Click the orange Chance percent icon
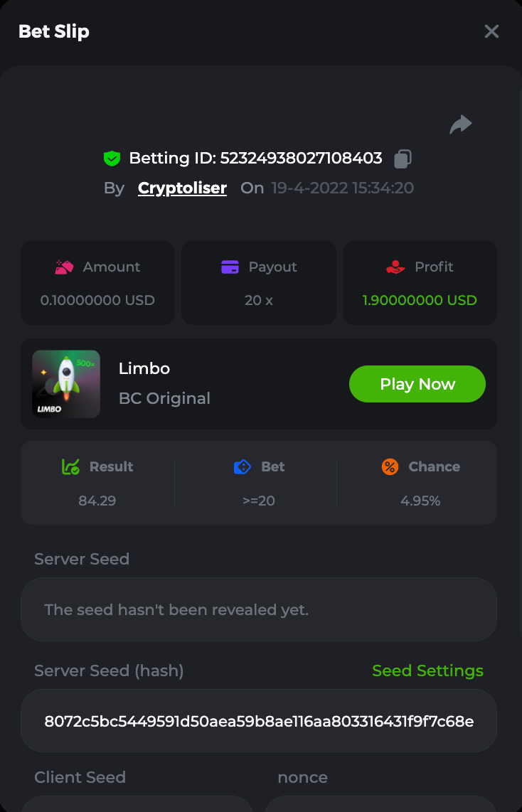 pos(390,467)
